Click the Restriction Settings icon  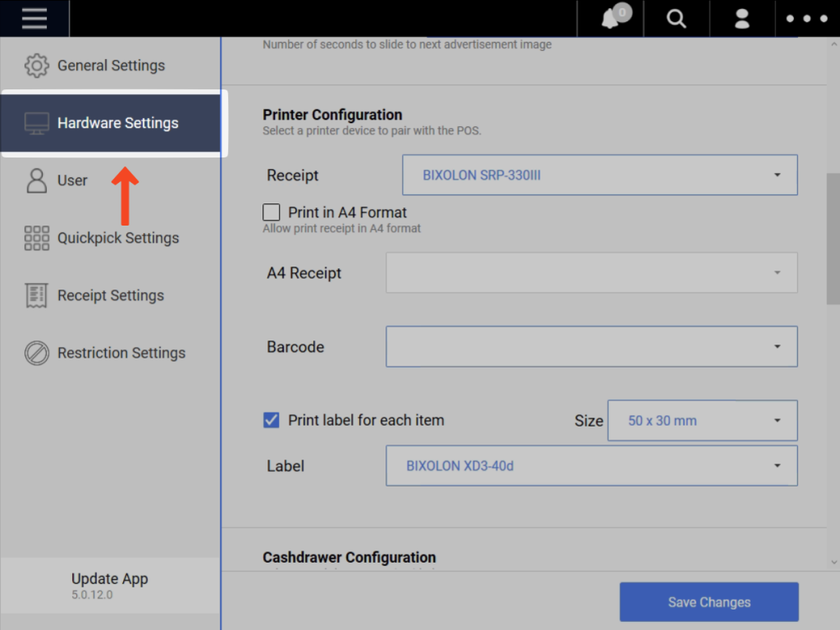click(x=37, y=353)
